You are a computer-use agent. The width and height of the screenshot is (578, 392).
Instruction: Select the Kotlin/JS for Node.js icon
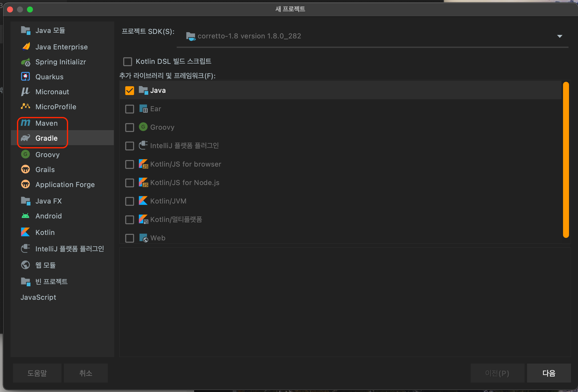pyautogui.click(x=144, y=182)
